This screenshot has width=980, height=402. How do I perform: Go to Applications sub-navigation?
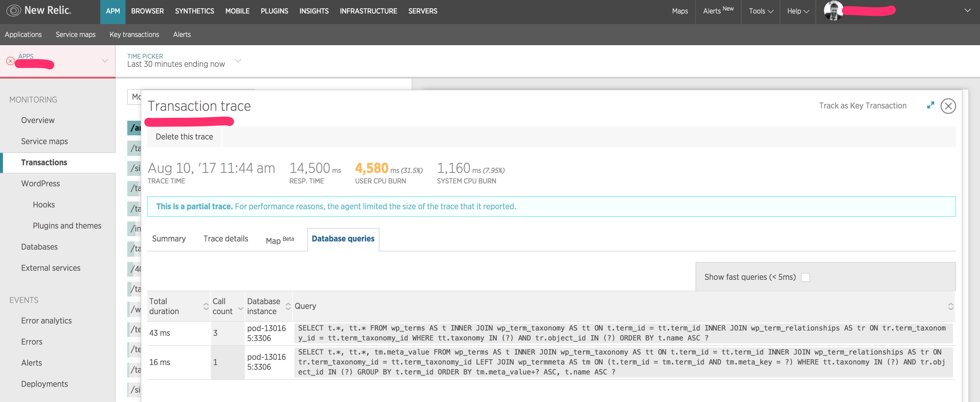[x=23, y=35]
